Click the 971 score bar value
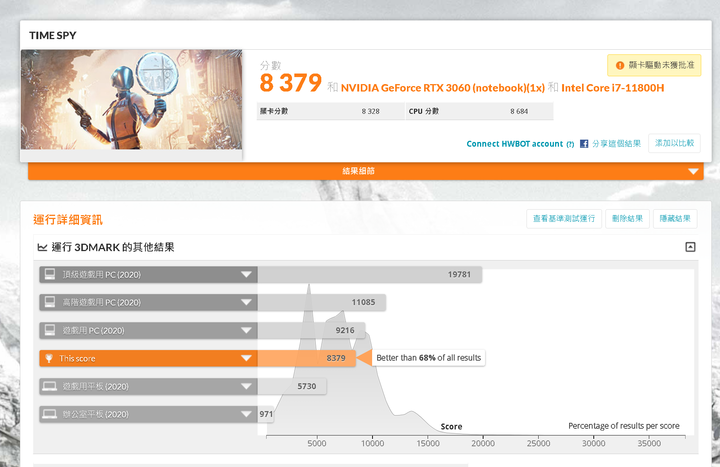This screenshot has height=467, width=720. click(x=266, y=414)
